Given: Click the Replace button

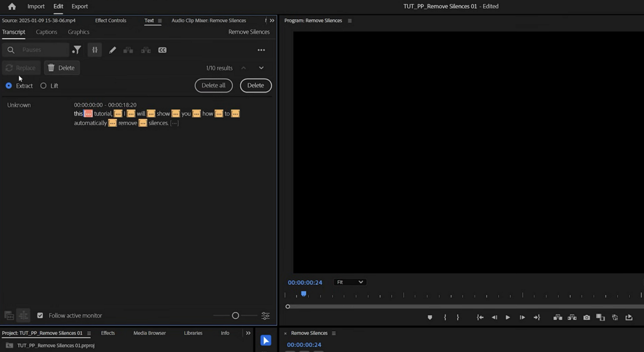Looking at the screenshot, I should point(21,68).
